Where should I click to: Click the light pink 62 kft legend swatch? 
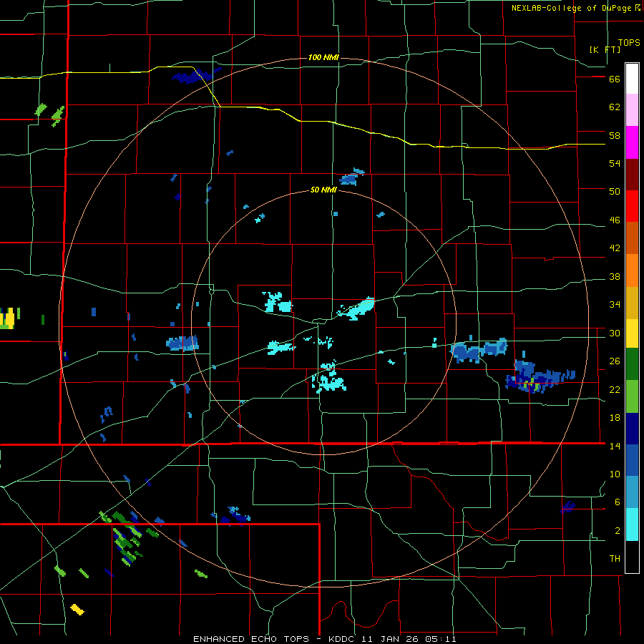[632, 109]
